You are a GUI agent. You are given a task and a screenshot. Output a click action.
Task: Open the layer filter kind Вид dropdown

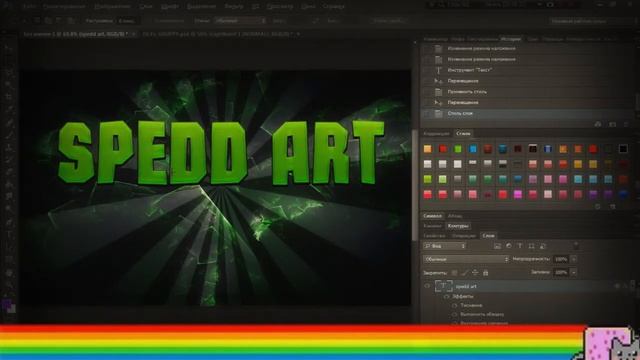(x=444, y=246)
